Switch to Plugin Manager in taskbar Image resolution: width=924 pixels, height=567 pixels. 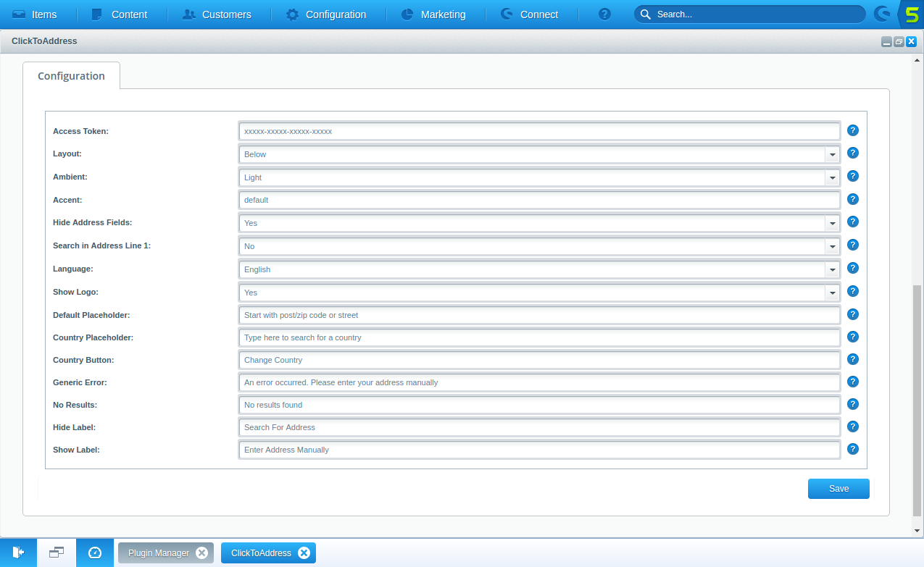(x=166, y=553)
